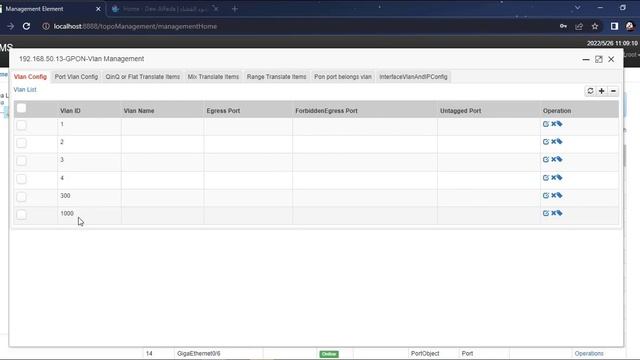Delete VLAN 300 with the X icon

pos(553,195)
